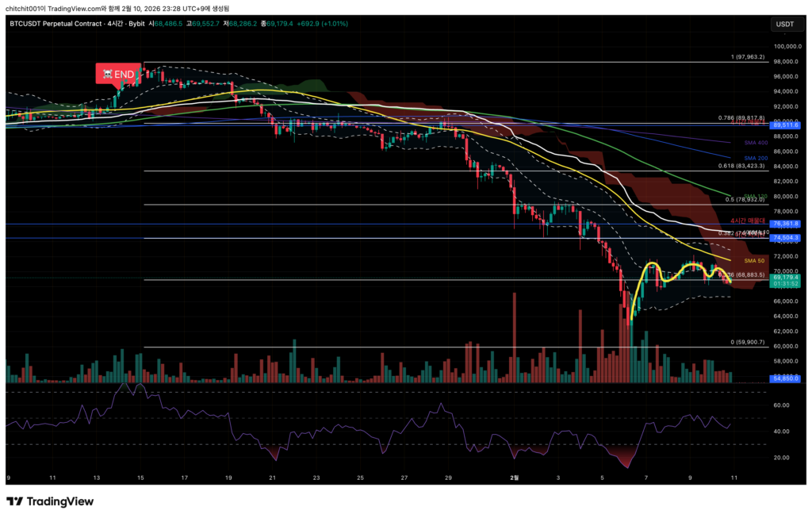Screen dimensions: 812x518
Task: Open the USDT currency selector
Action: 783,24
